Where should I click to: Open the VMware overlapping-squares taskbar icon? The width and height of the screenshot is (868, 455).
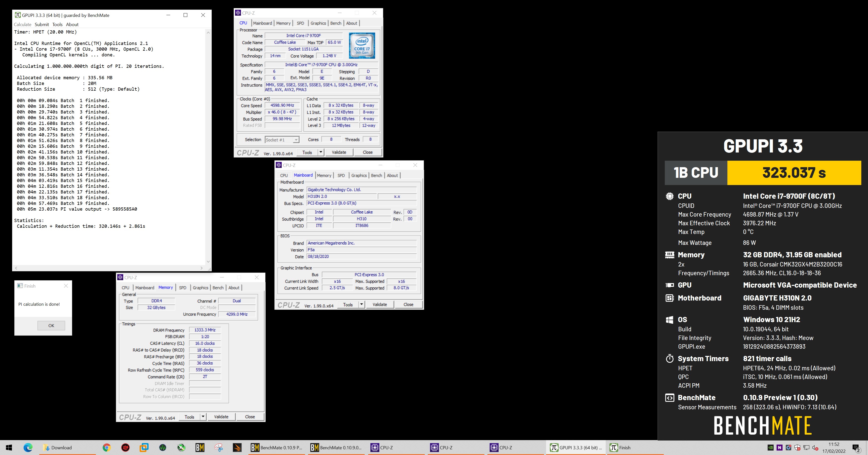(x=144, y=448)
